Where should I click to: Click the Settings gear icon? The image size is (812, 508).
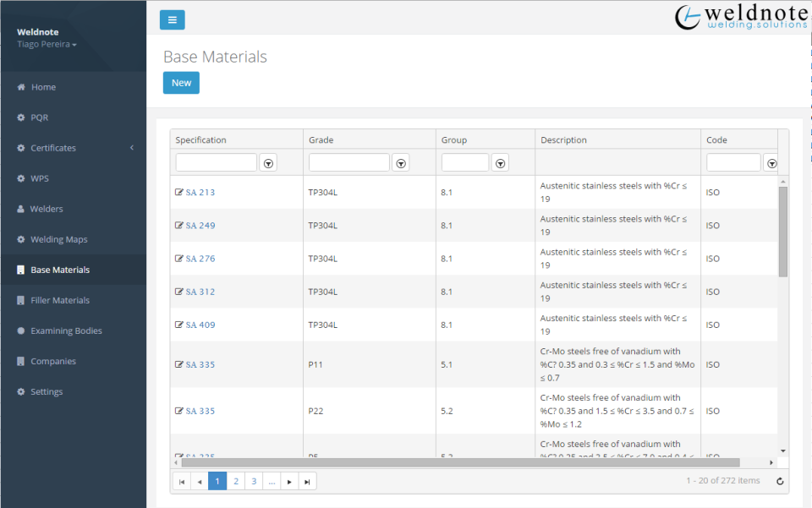point(20,391)
